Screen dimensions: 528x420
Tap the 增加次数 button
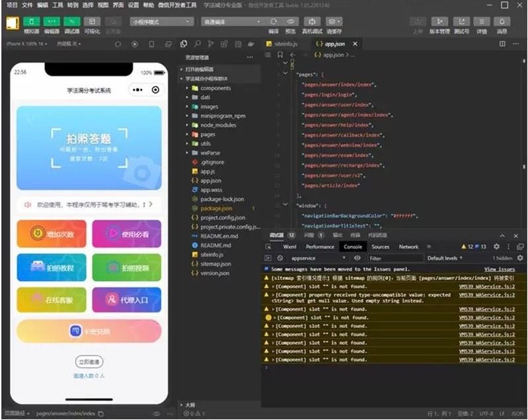point(52,234)
